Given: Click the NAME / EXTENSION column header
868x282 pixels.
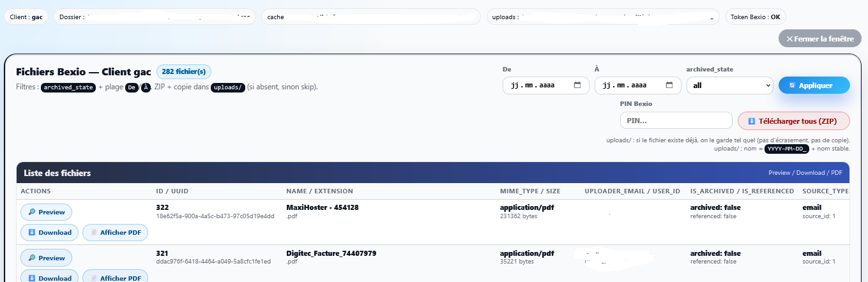Looking at the screenshot, I should click(319, 191).
